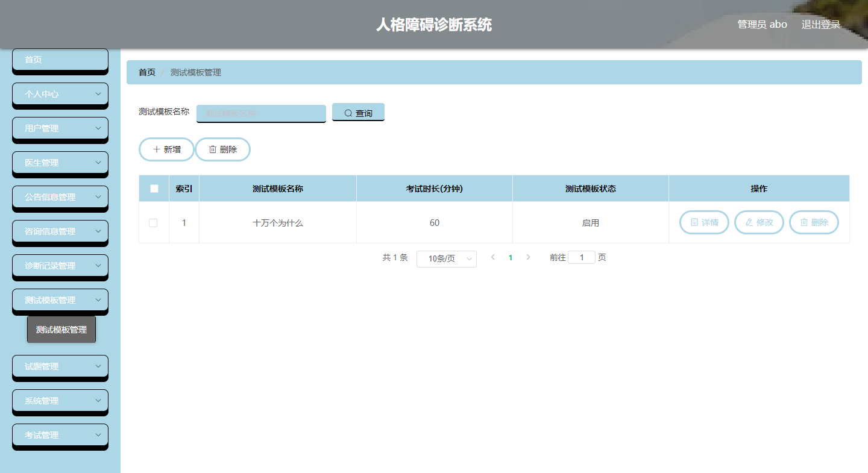Click the trash icon in toolbar 删除 button
This screenshot has height=473, width=868.
click(213, 149)
